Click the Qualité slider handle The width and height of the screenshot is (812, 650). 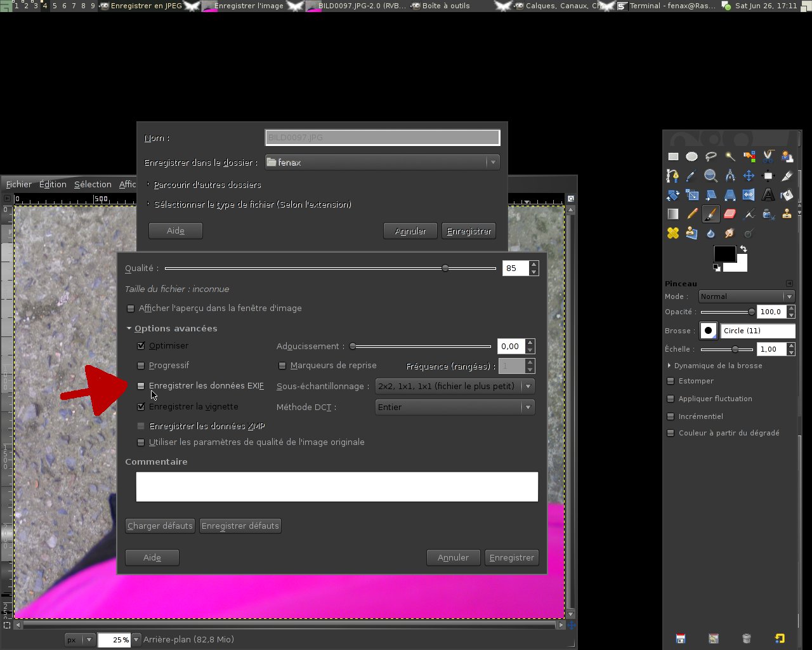pos(445,269)
